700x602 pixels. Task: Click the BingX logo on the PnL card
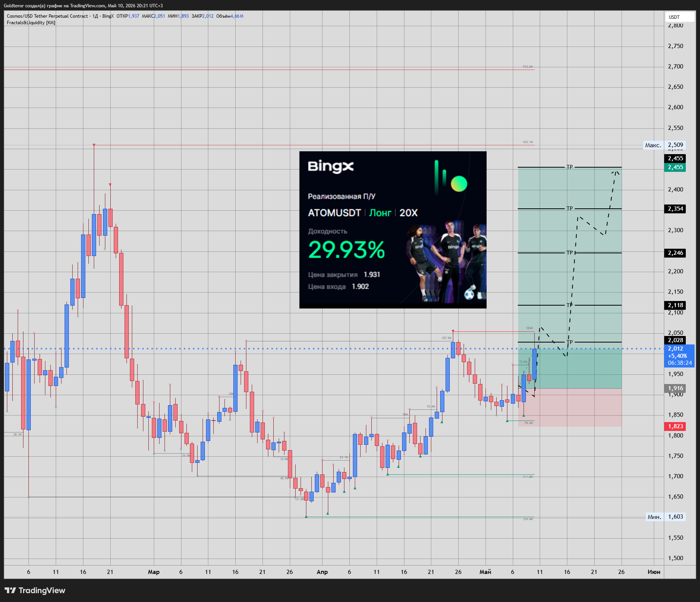click(331, 166)
